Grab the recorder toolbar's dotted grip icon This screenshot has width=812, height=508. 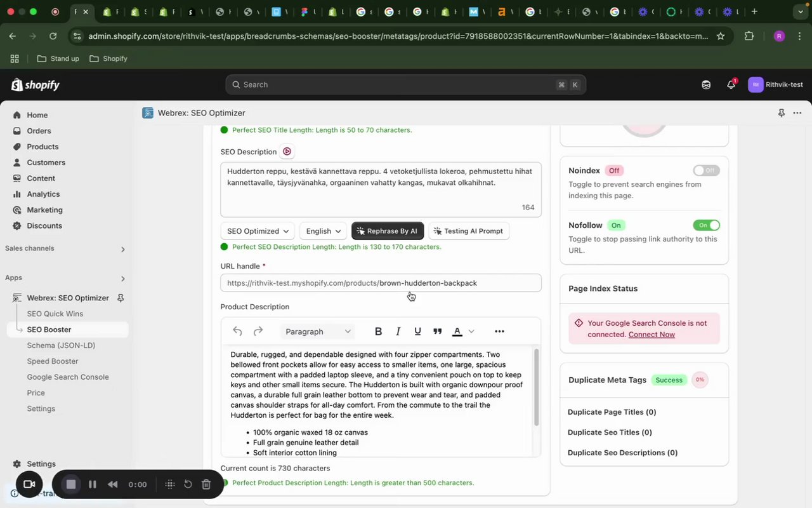point(169,485)
